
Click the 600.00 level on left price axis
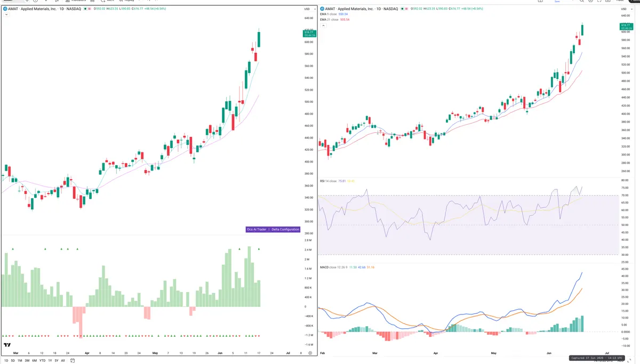coord(308,42)
